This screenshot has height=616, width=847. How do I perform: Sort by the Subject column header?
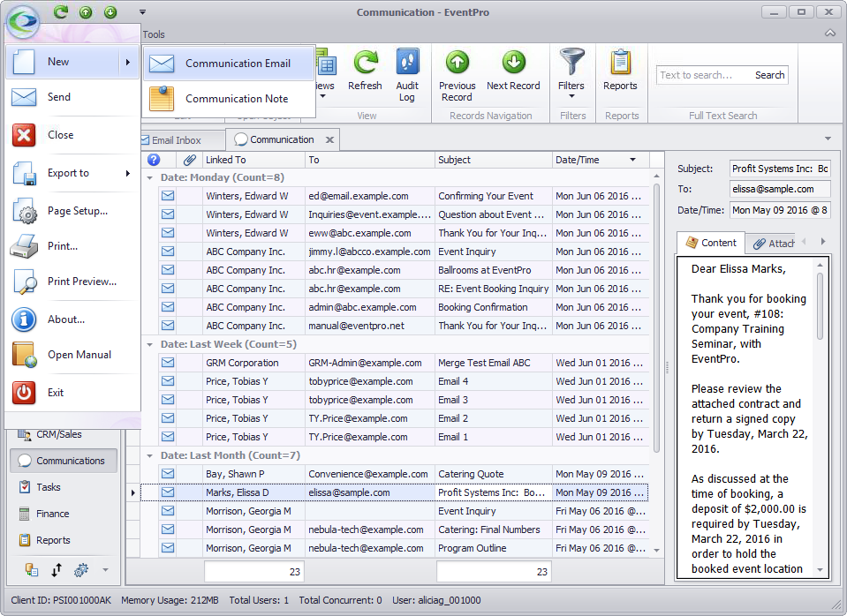[493, 160]
